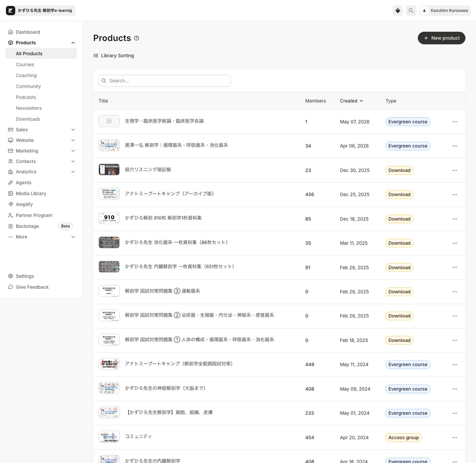
Task: Click the Access group badge
Action: (403, 438)
